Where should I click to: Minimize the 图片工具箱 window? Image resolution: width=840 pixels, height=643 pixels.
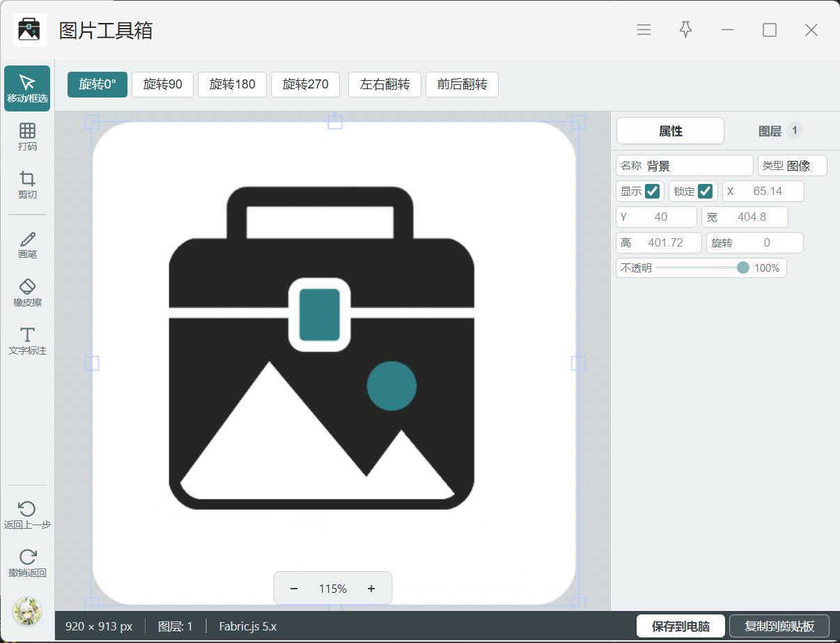click(728, 30)
